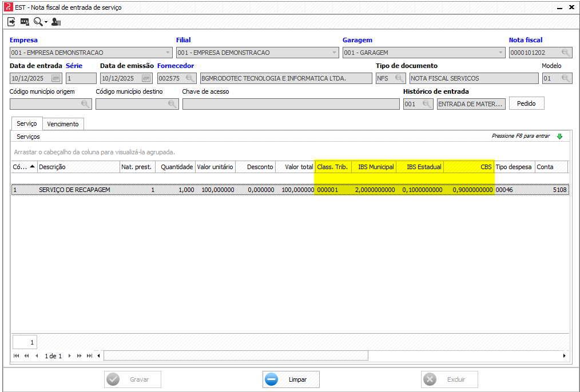Click the exit door icon in toolbar
The width and height of the screenshot is (580, 392).
(11, 22)
